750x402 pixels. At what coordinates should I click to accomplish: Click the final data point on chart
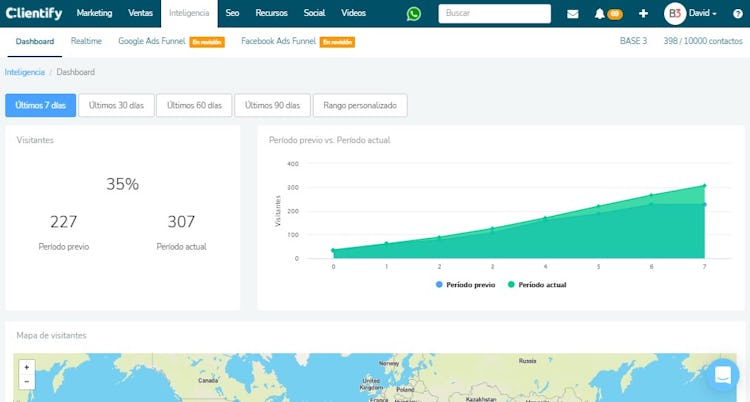click(x=704, y=185)
